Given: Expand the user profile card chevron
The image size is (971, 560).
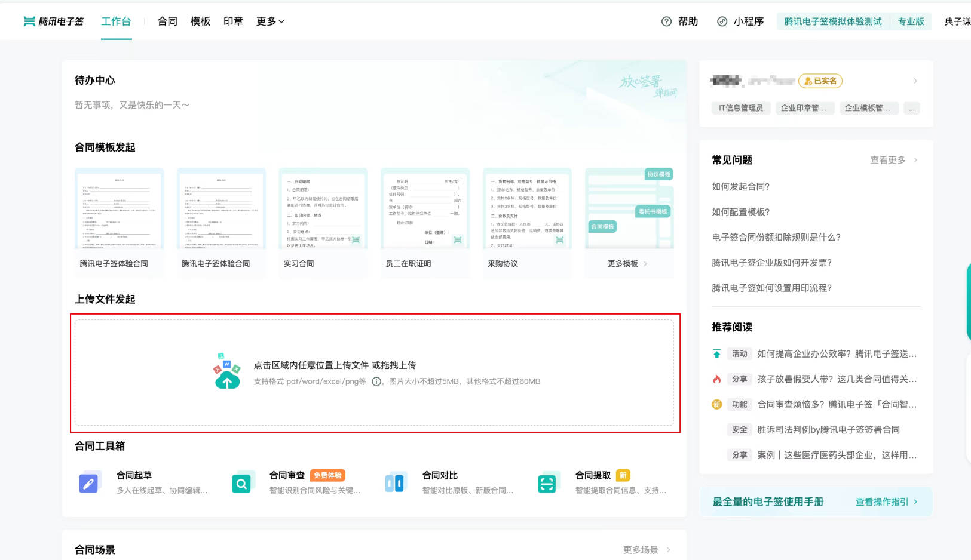Looking at the screenshot, I should [915, 81].
